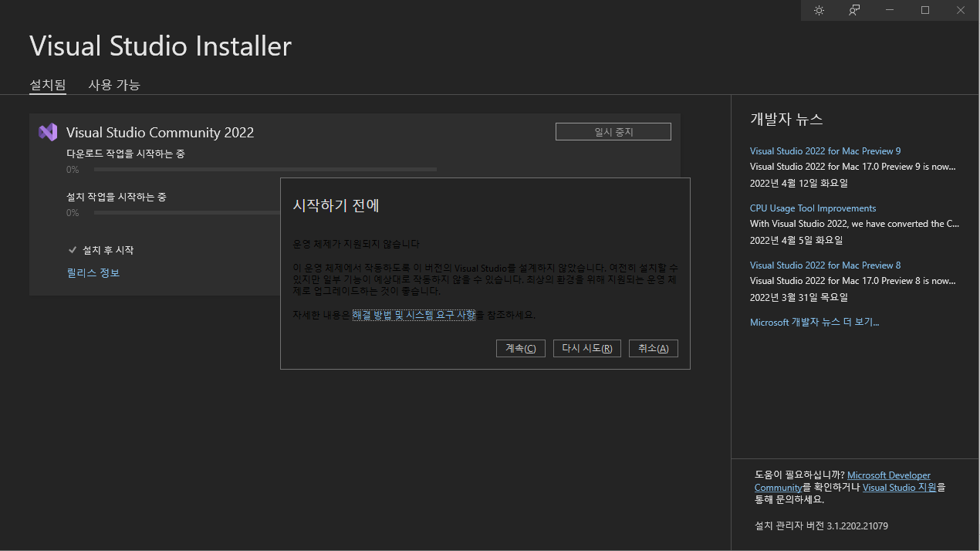Maximize the installer window
This screenshot has height=551, width=980.
tap(925, 10)
